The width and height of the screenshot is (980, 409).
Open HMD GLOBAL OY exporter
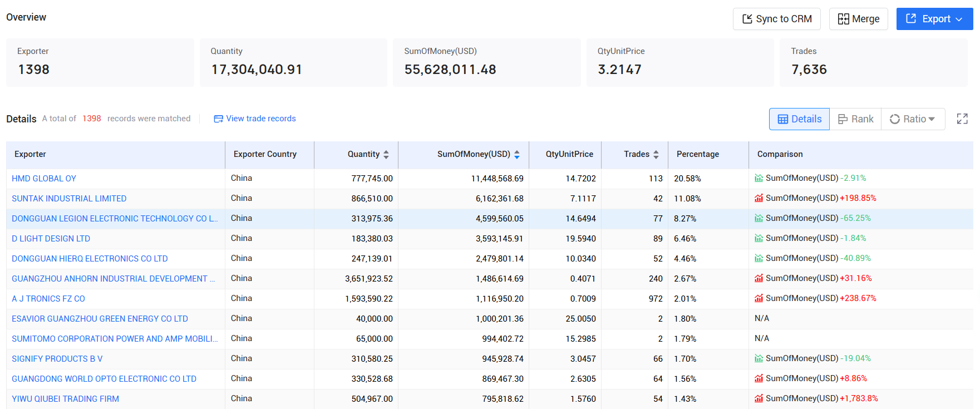pos(44,179)
